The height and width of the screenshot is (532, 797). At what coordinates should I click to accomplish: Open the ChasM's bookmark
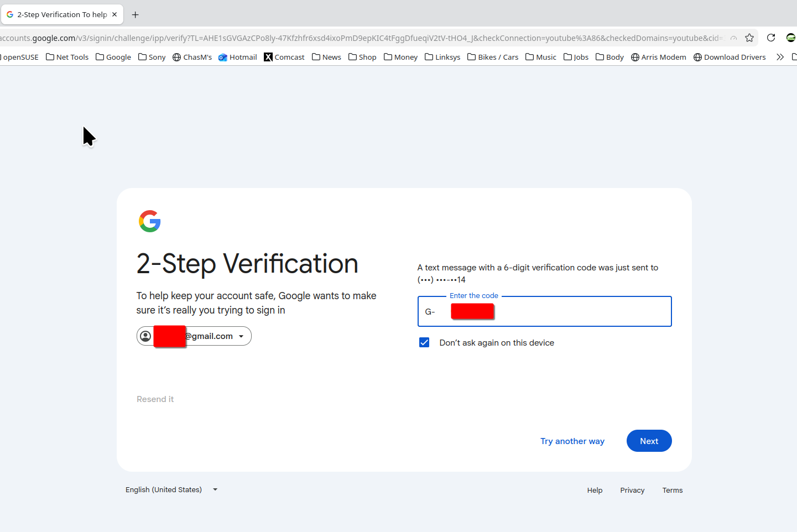(192, 57)
